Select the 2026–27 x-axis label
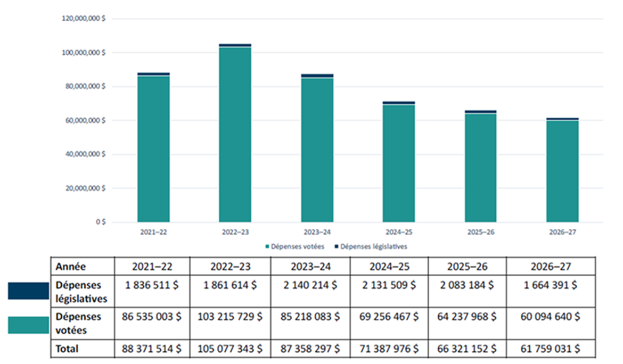 562,231
